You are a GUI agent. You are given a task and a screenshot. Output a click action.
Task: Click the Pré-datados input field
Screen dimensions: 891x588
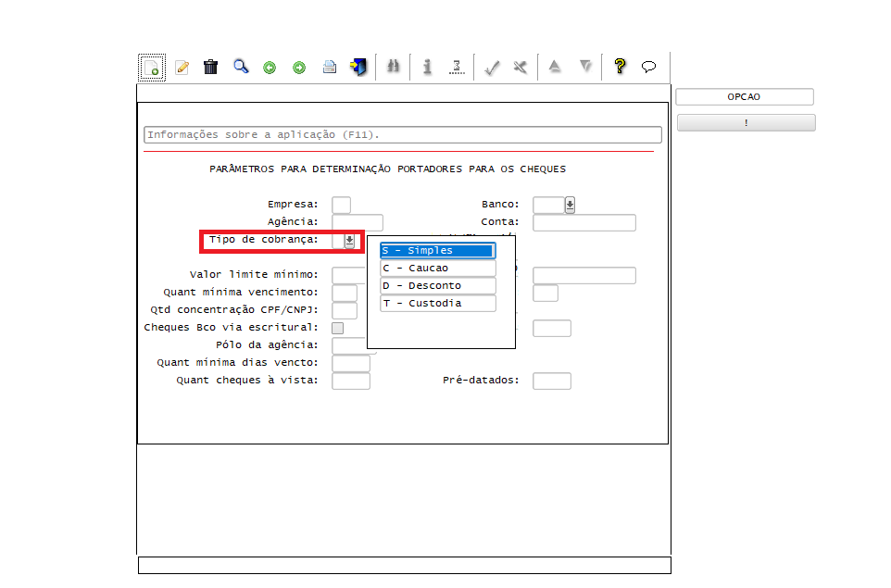(552, 382)
